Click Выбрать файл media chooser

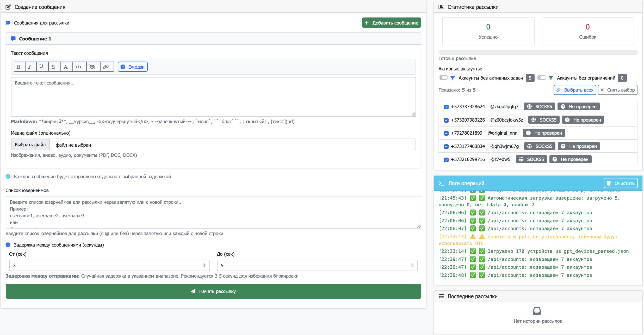click(30, 145)
